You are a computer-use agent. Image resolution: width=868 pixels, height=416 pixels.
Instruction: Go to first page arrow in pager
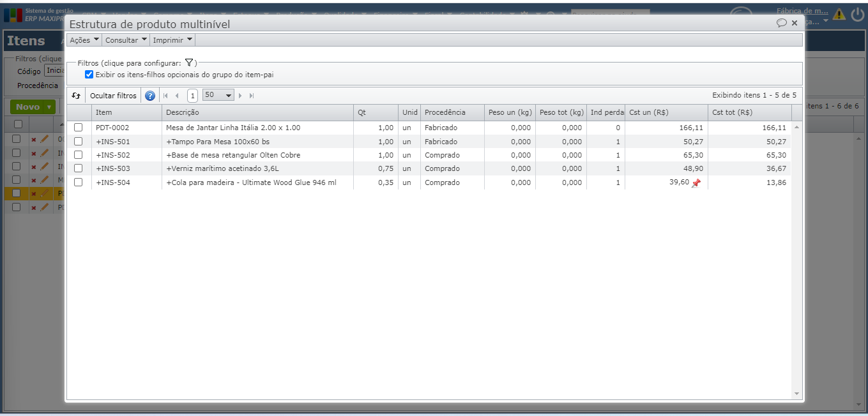pyautogui.click(x=166, y=96)
